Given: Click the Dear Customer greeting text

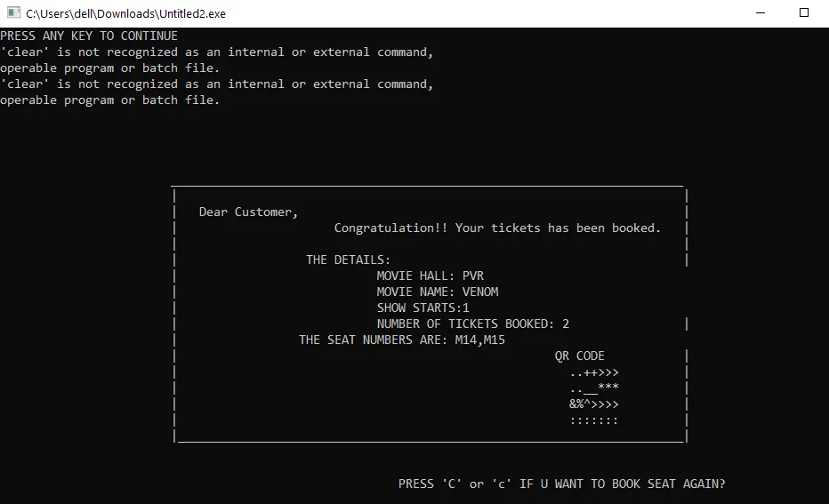Looking at the screenshot, I should click(x=248, y=212).
